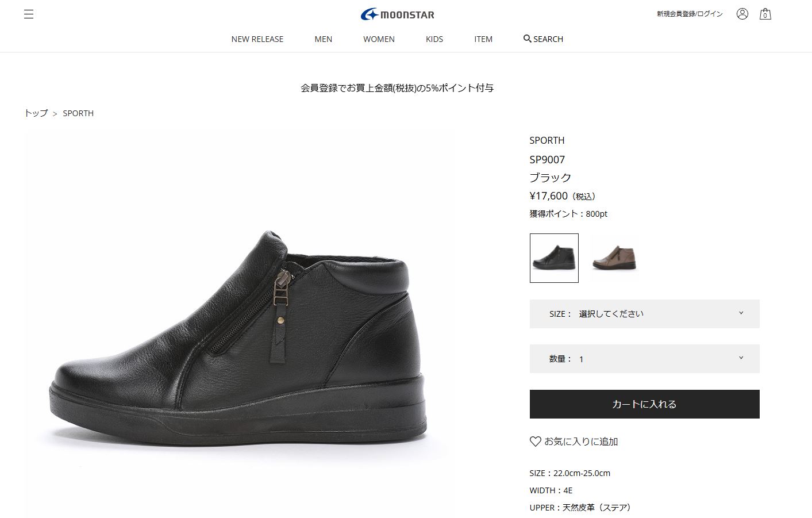Screen dimensions: 812x518
Task: Select the brown shoe color thumbnail
Action: [614, 258]
